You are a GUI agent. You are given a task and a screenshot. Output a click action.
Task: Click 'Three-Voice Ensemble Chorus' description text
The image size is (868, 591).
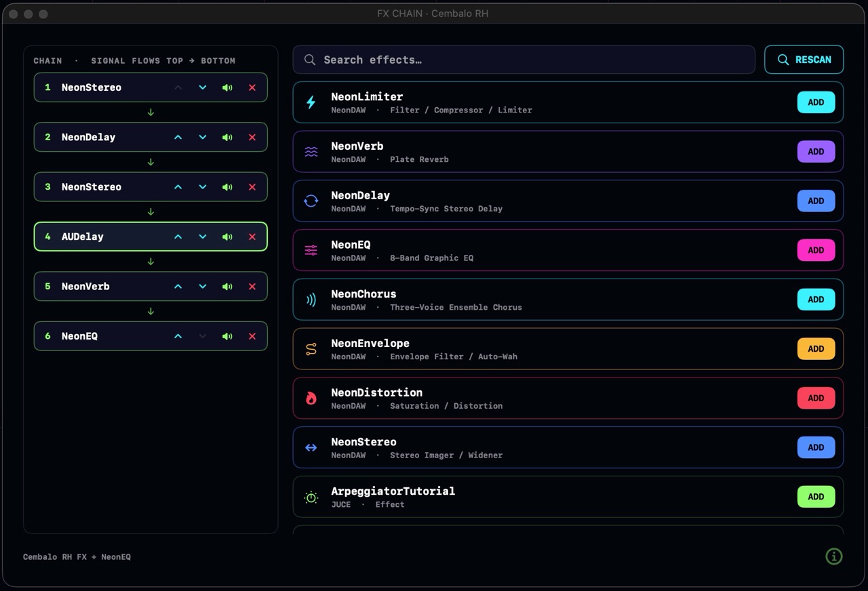(x=456, y=307)
